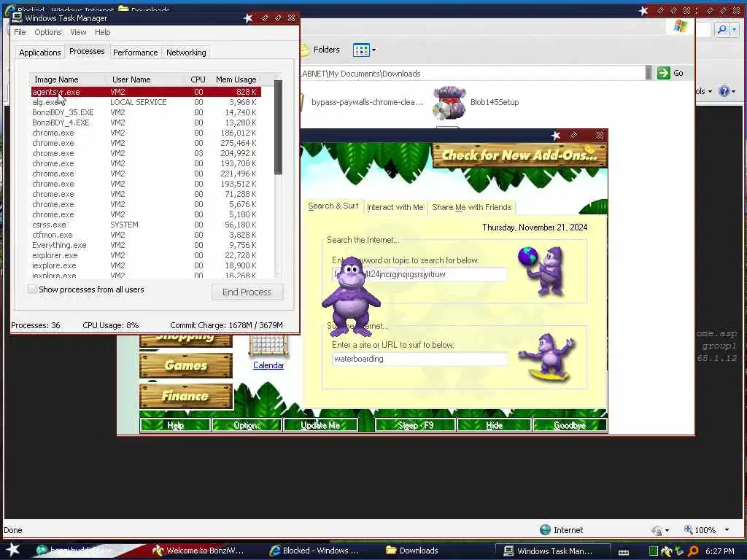
Task: Open the Options menu in Task Manager
Action: pyautogui.click(x=47, y=32)
